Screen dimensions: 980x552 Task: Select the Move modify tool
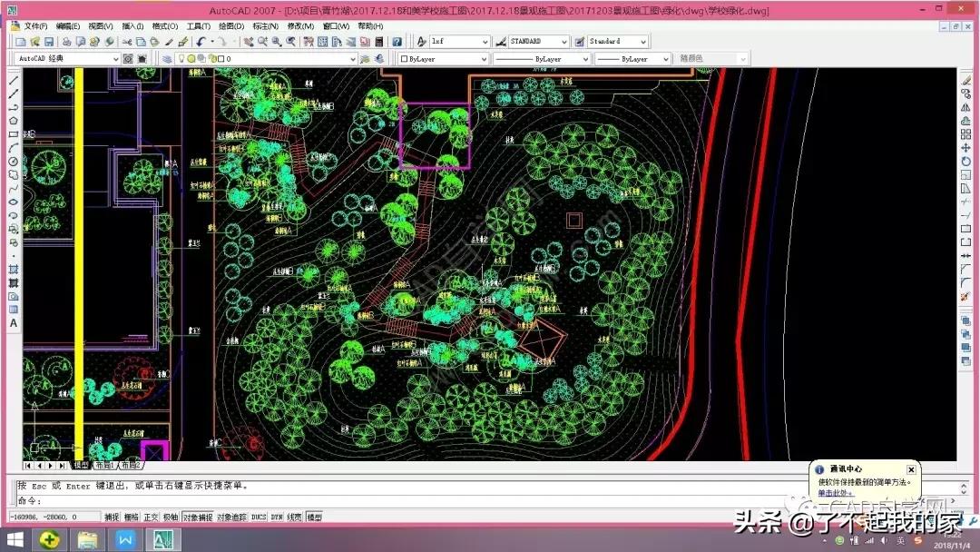click(x=965, y=148)
